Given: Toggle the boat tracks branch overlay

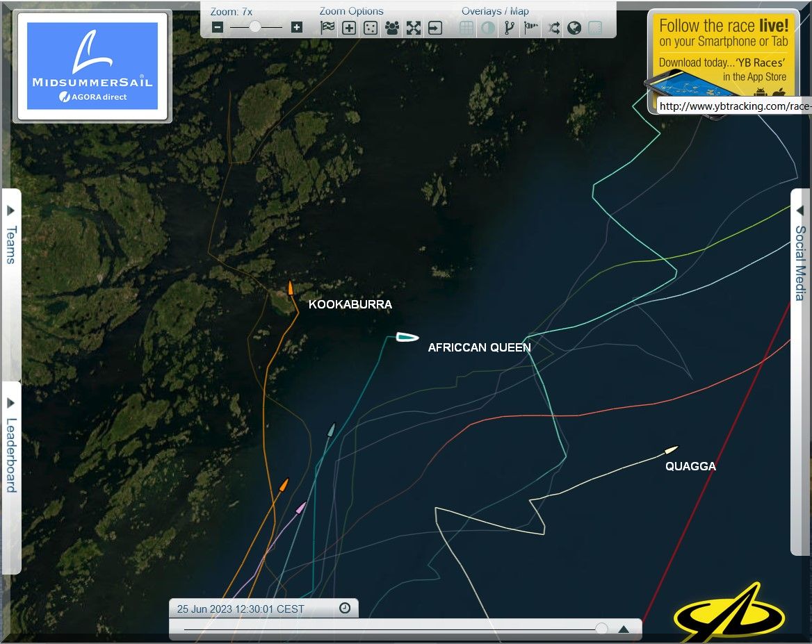Looking at the screenshot, I should coord(510,28).
